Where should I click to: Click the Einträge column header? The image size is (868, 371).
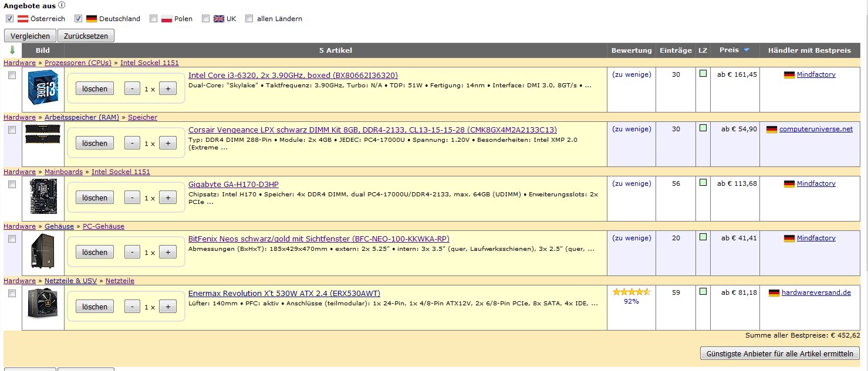pyautogui.click(x=676, y=50)
